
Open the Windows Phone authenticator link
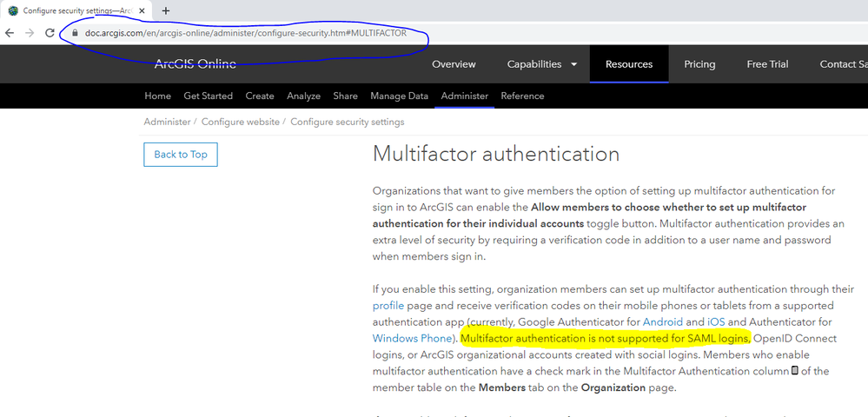413,338
